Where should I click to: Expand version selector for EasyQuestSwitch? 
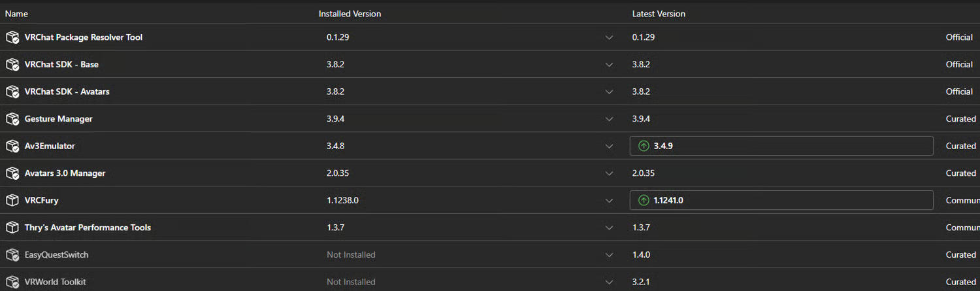tap(609, 255)
